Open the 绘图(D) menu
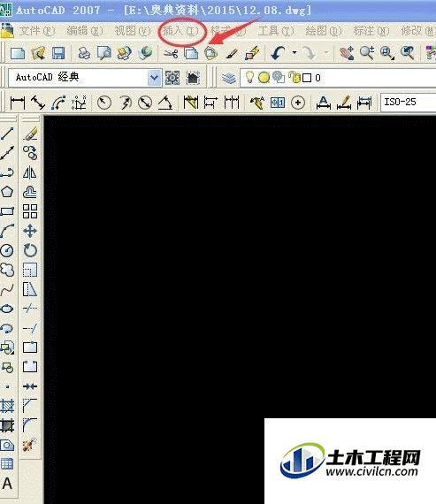 [324, 31]
